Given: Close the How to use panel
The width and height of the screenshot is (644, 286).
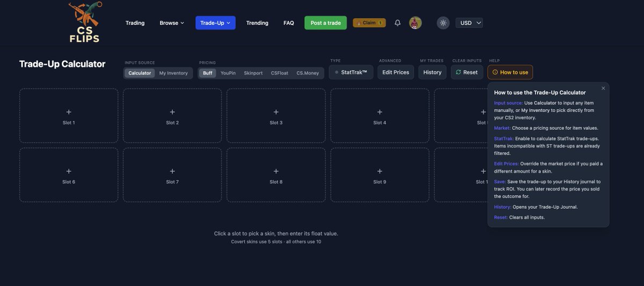Looking at the screenshot, I should coord(603,88).
